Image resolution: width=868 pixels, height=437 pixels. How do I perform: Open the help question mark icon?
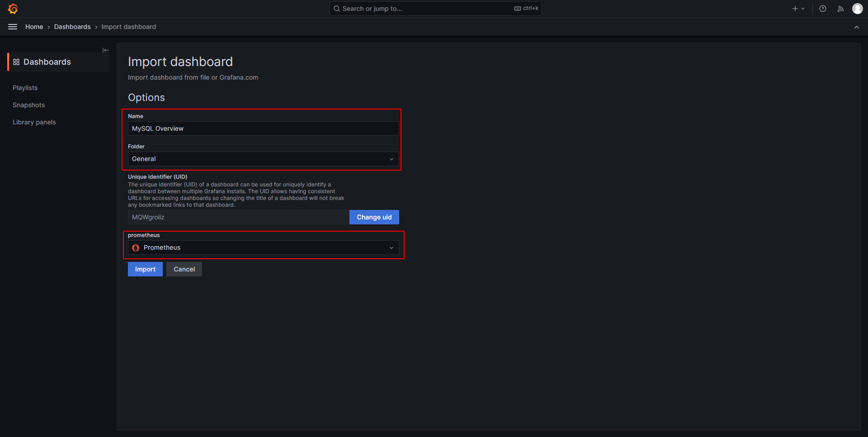(823, 9)
